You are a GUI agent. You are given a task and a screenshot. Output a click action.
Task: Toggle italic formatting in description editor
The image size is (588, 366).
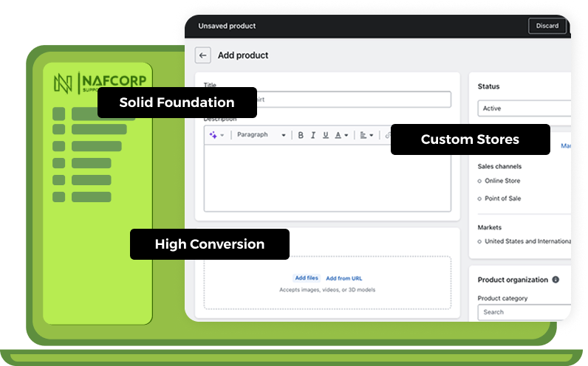[x=313, y=135]
